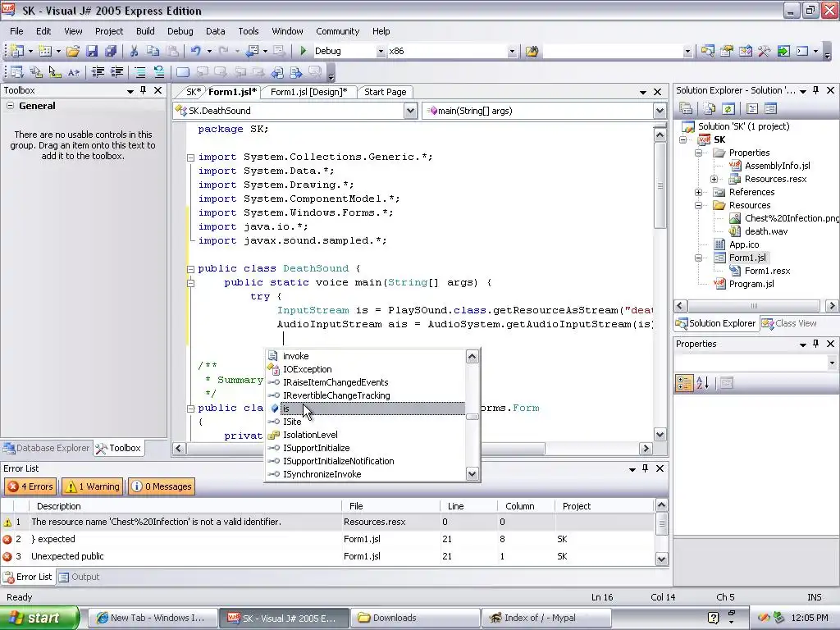Image resolution: width=840 pixels, height=630 pixels.
Task: Select Program.jsl in Solution Explorer
Action: point(751,284)
